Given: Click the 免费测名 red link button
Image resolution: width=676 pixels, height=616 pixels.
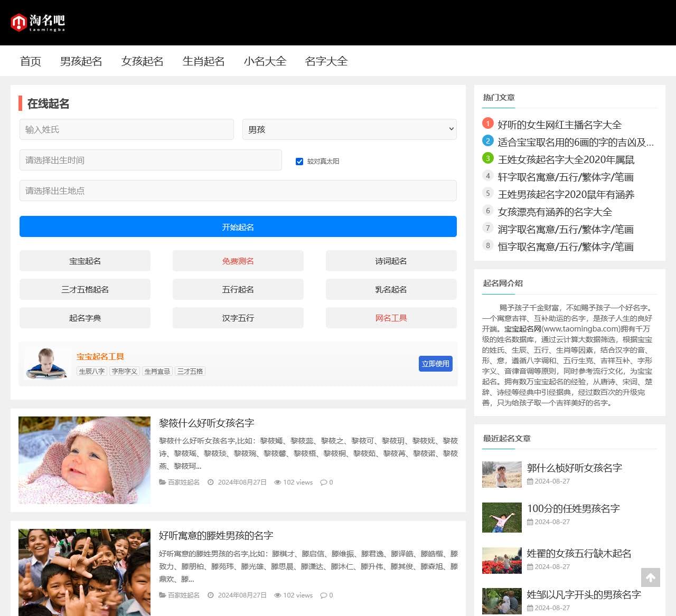Looking at the screenshot, I should click(x=238, y=261).
